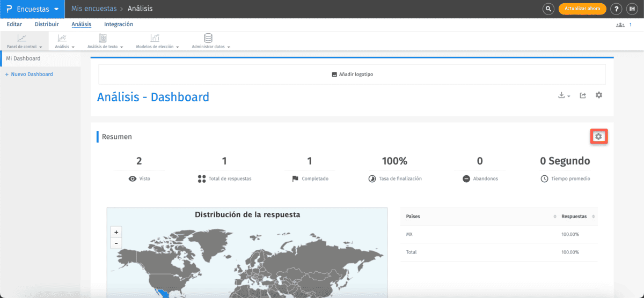Image resolution: width=644 pixels, height=298 pixels.
Task: Click the Análisis de texto icon
Action: [103, 38]
